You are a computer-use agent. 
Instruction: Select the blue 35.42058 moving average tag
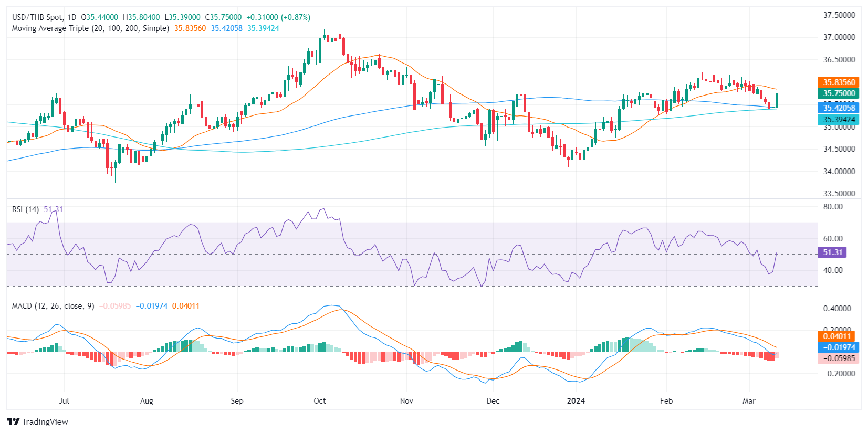point(839,108)
